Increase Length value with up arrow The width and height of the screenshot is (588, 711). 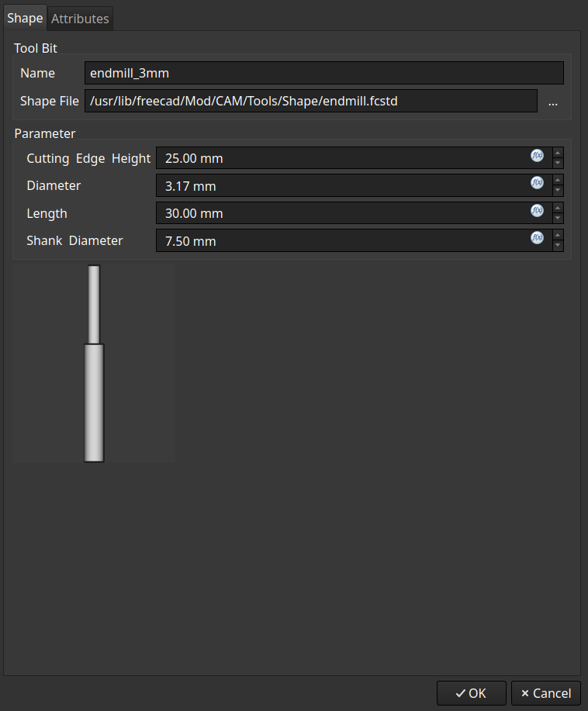[x=558, y=208]
